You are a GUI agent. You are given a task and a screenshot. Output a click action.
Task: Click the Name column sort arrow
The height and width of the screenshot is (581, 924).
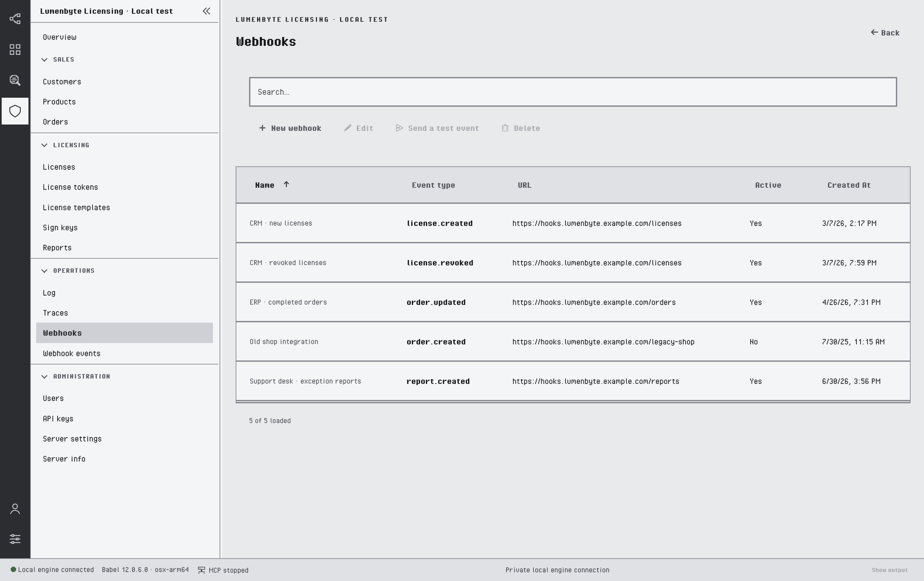point(286,184)
